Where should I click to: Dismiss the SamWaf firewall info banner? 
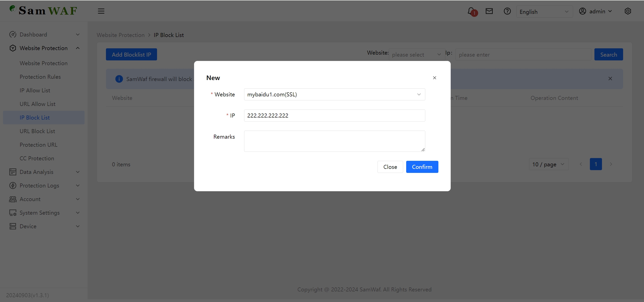[x=610, y=79]
